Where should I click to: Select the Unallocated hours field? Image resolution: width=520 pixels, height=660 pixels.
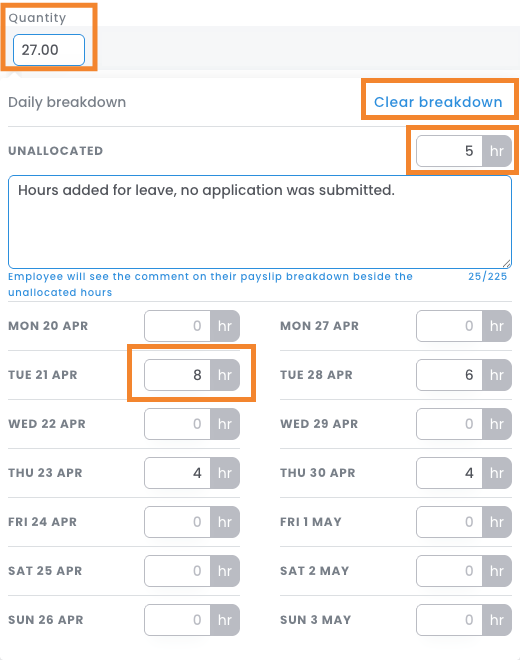click(449, 151)
